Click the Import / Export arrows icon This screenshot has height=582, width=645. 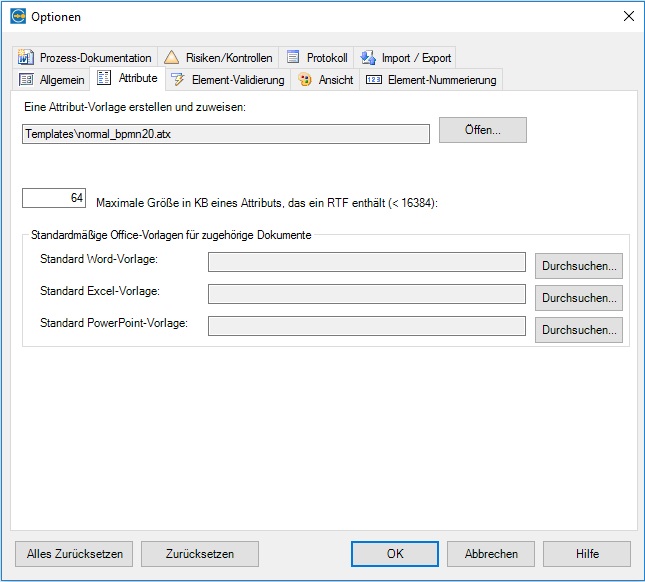coord(368,58)
